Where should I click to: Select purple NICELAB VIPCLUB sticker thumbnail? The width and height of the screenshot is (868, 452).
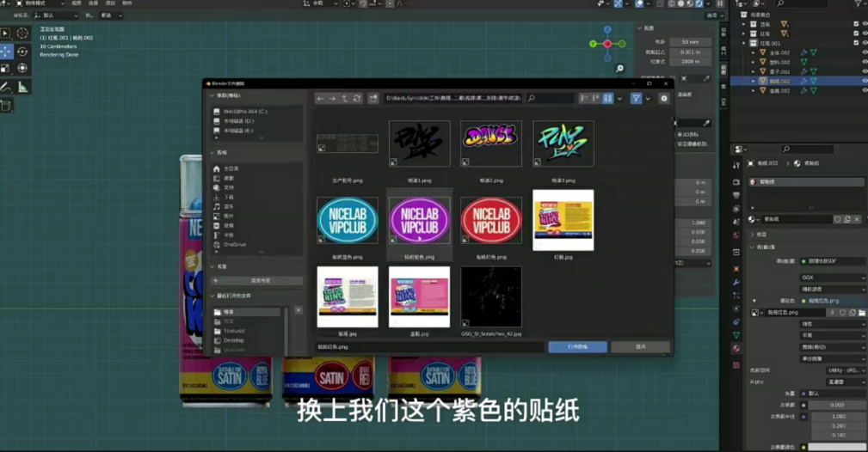coord(419,220)
